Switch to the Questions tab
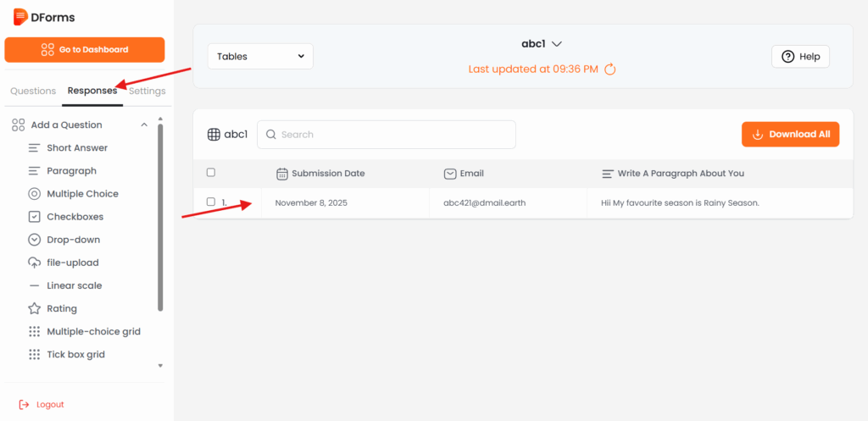The height and width of the screenshot is (421, 868). [x=33, y=91]
